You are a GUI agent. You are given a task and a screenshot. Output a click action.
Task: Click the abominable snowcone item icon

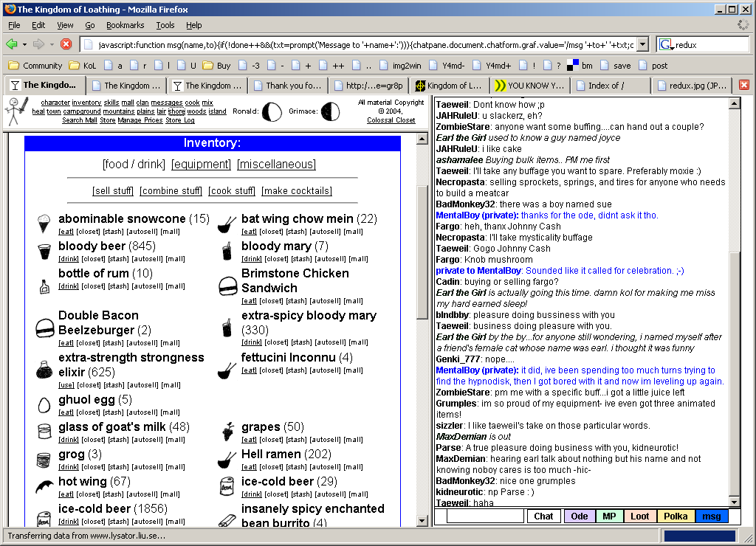click(44, 224)
